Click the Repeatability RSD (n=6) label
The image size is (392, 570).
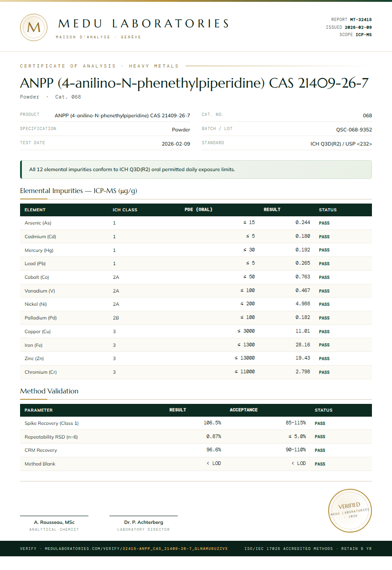[x=51, y=437]
